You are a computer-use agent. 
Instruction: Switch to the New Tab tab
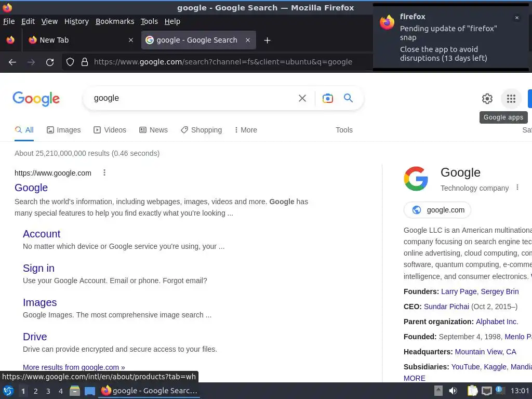click(x=79, y=40)
